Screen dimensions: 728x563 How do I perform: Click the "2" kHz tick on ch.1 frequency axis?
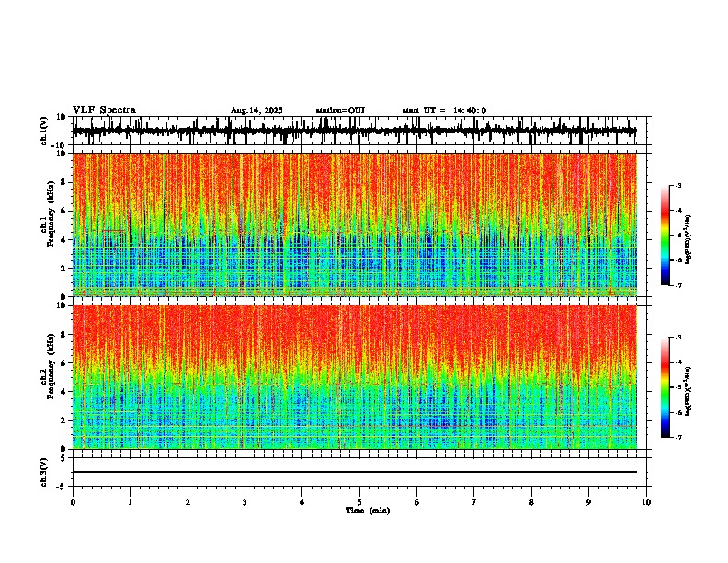pyautogui.click(x=63, y=269)
